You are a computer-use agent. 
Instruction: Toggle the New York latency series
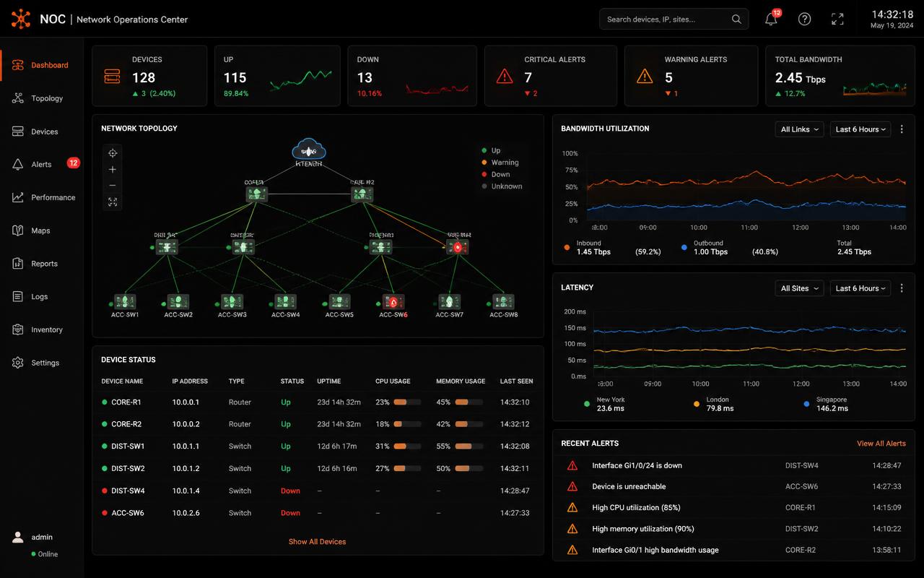click(605, 404)
